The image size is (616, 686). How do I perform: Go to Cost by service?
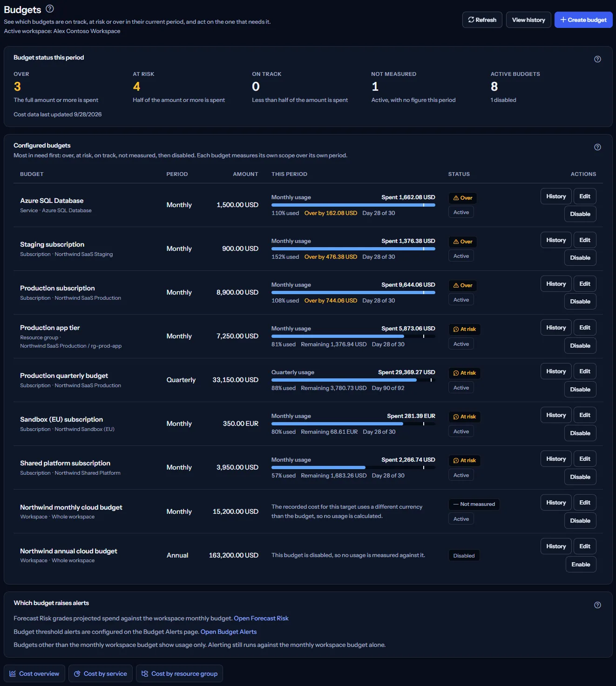click(101, 674)
